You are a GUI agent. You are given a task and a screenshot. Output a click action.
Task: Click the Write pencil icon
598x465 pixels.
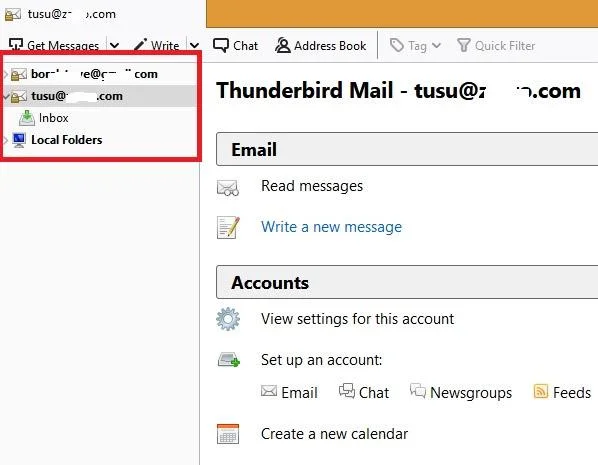(140, 45)
